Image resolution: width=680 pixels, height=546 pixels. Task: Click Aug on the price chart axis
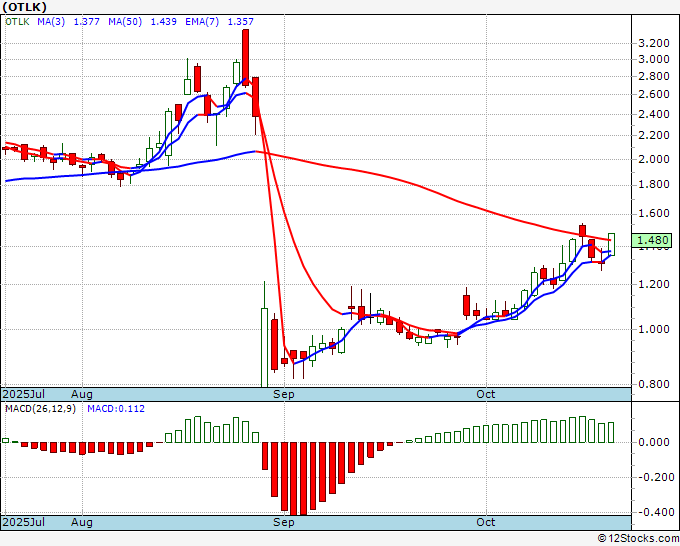click(82, 394)
